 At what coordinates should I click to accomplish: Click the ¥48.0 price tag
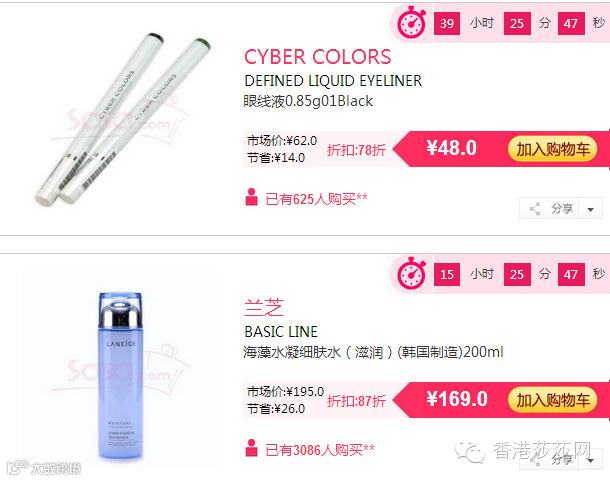click(451, 148)
